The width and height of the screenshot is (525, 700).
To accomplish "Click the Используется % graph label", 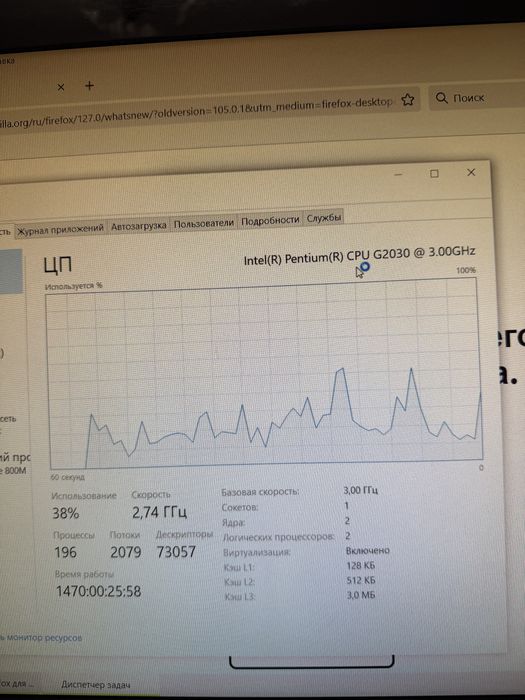I will tap(73, 286).
